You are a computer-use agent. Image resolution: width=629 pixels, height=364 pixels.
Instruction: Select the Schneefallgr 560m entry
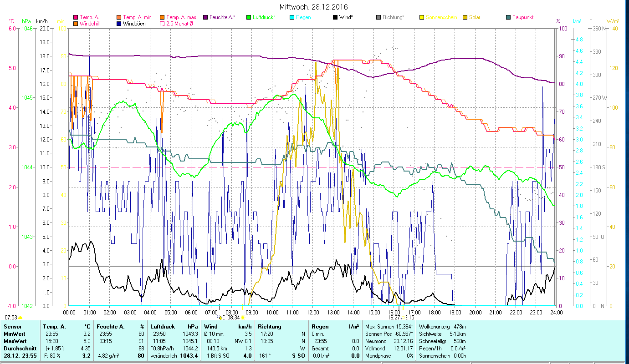pos(442,341)
